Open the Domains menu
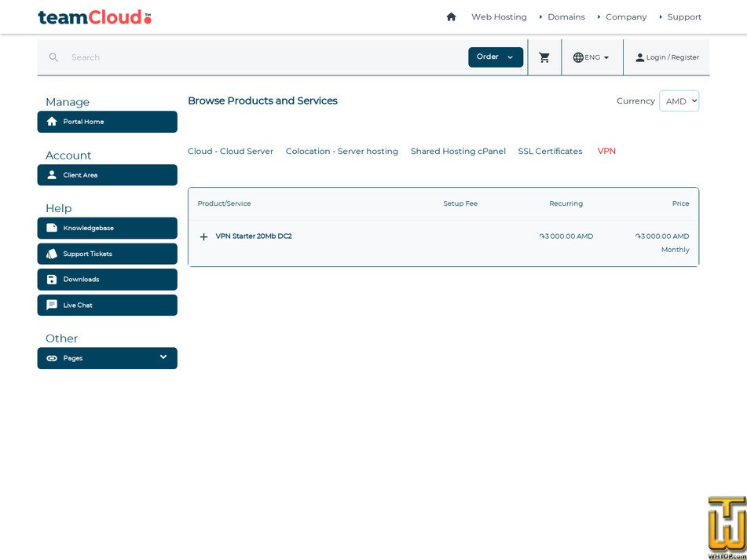The width and height of the screenshot is (747, 560). click(566, 16)
